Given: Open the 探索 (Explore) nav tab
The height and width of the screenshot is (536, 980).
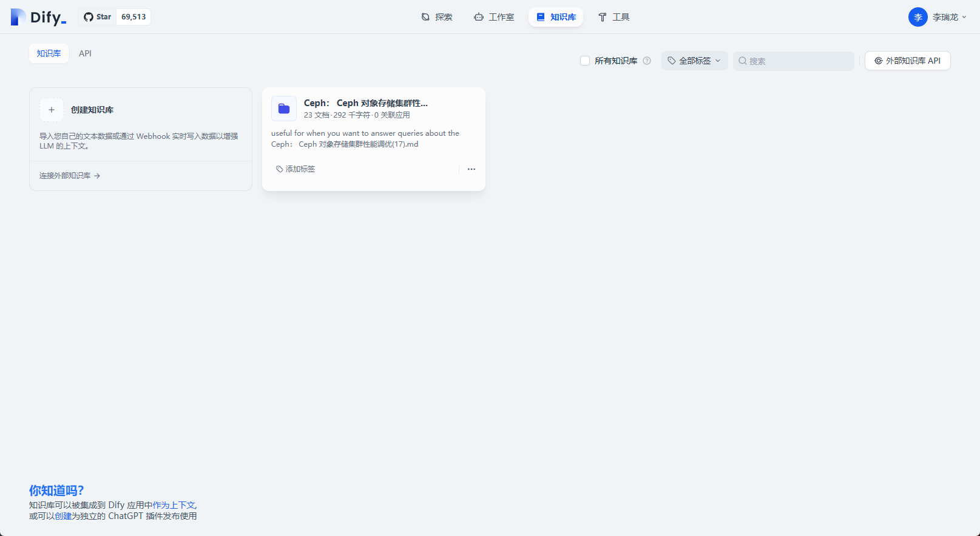Looking at the screenshot, I should pos(437,17).
